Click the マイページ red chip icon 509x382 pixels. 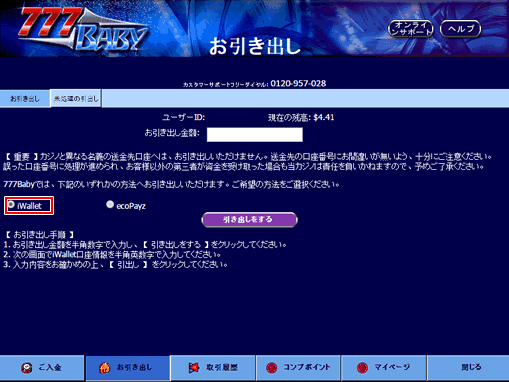pos(362,368)
